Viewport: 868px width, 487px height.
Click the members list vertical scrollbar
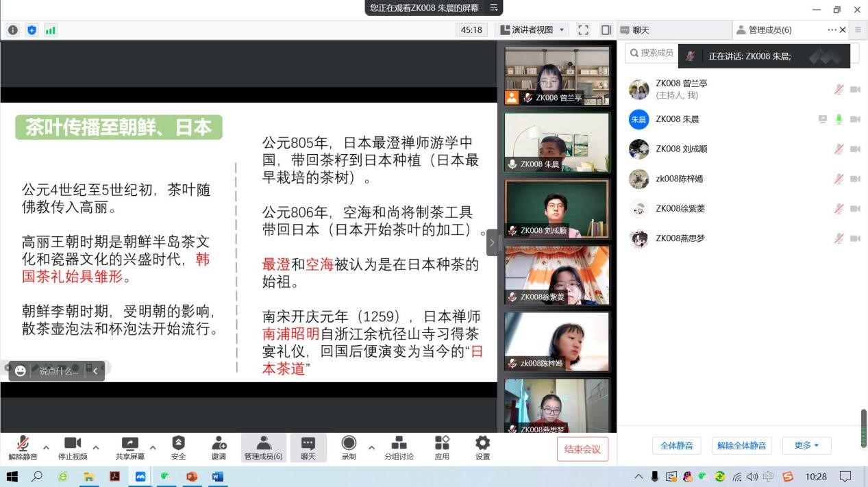tap(864, 419)
